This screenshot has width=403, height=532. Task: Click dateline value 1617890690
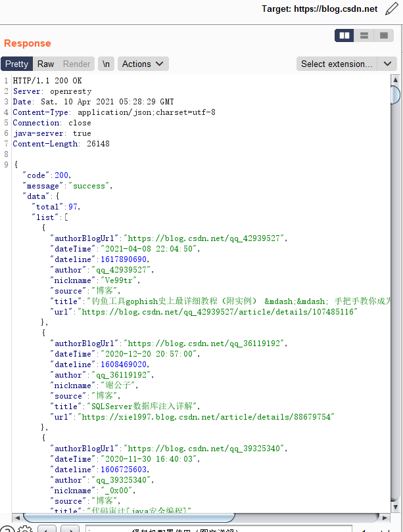pyautogui.click(x=124, y=259)
